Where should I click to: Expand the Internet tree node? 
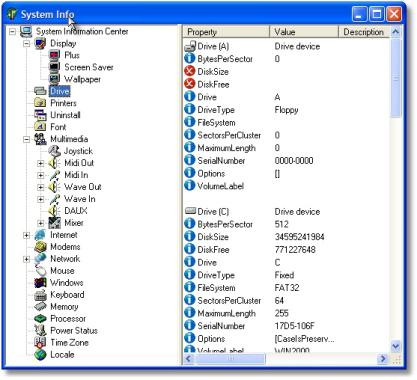26,235
